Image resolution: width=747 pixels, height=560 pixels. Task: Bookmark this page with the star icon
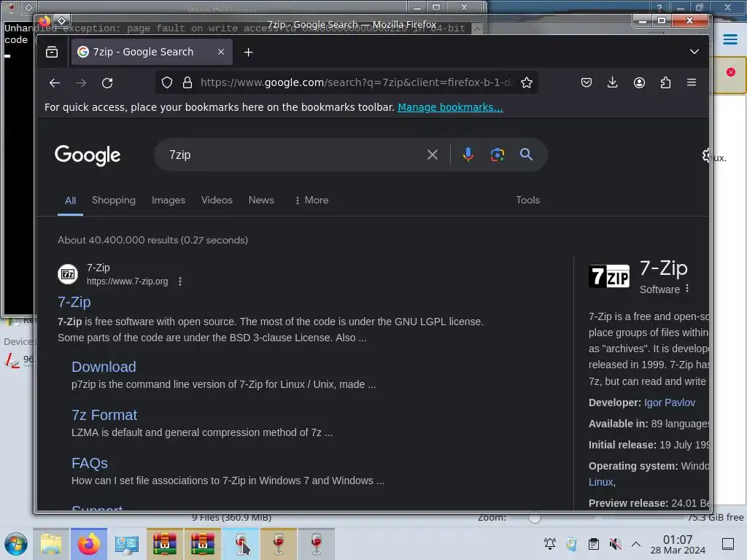[527, 83]
